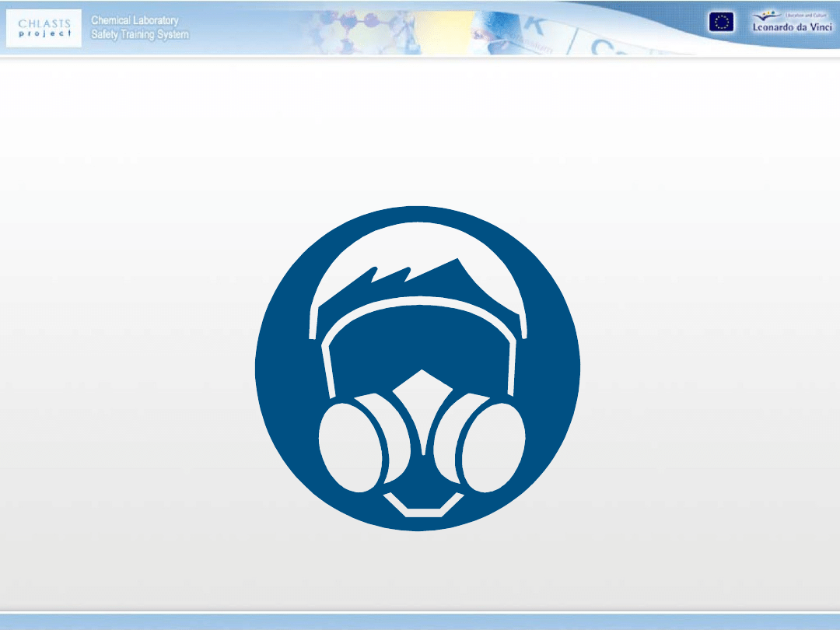The height and width of the screenshot is (630, 840).
Task: Click the European Union flag icon
Action: (x=720, y=23)
